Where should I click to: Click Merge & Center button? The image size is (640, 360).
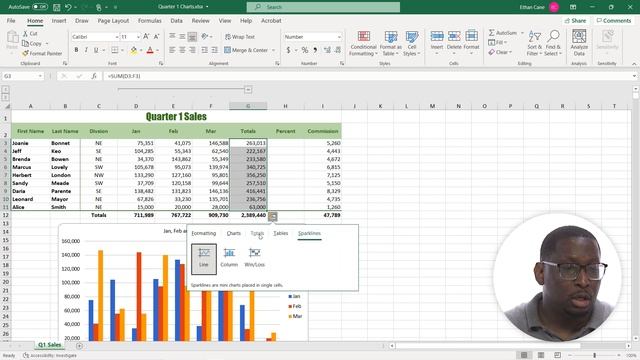point(247,50)
